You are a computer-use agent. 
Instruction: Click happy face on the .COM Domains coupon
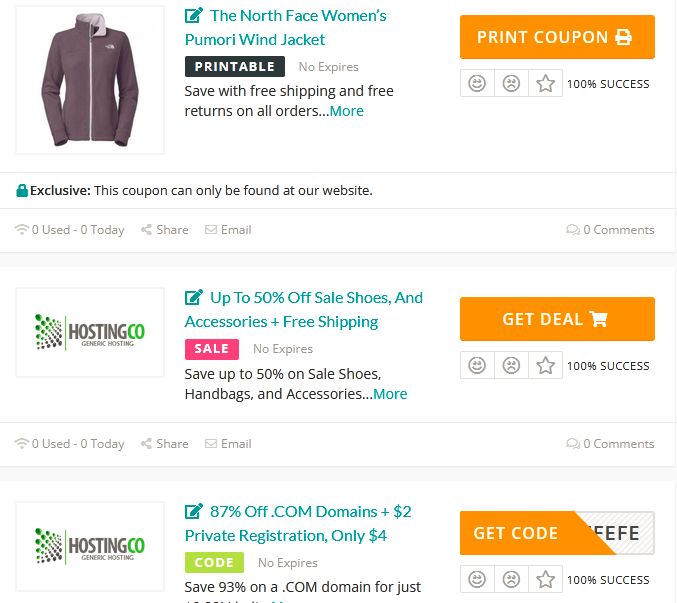[477, 580]
